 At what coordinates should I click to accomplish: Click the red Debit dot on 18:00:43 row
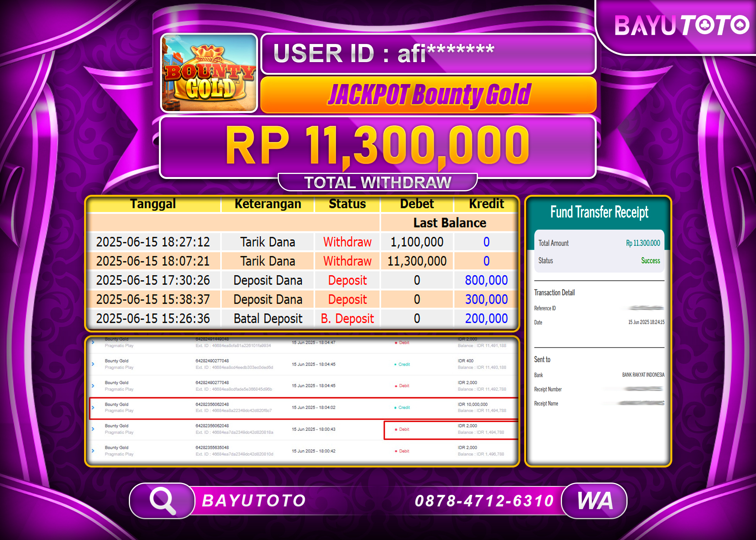coord(397,429)
